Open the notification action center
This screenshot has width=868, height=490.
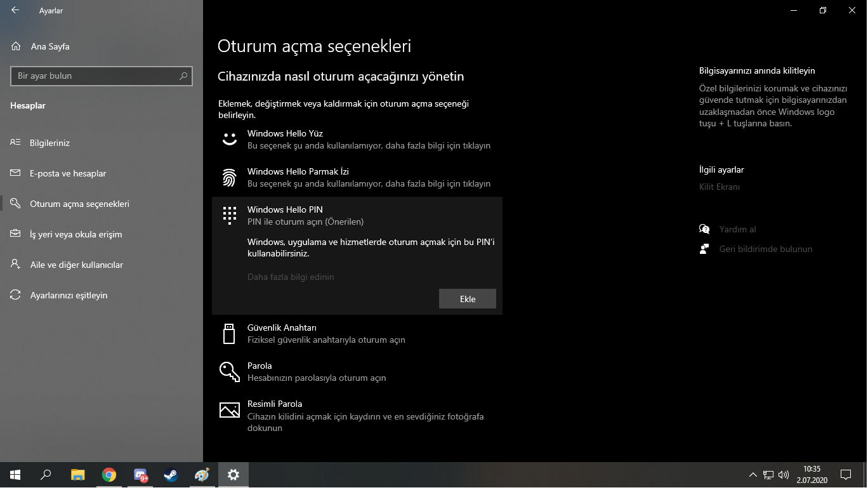coord(845,475)
